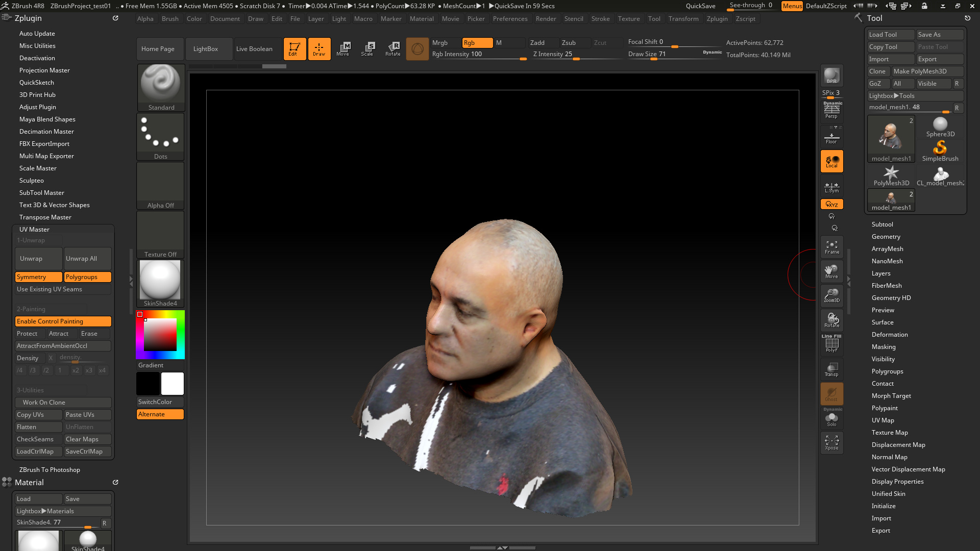Viewport: 980px width, 551px height.
Task: Expand ZBrush To Photoshop plugin
Action: coord(50,470)
